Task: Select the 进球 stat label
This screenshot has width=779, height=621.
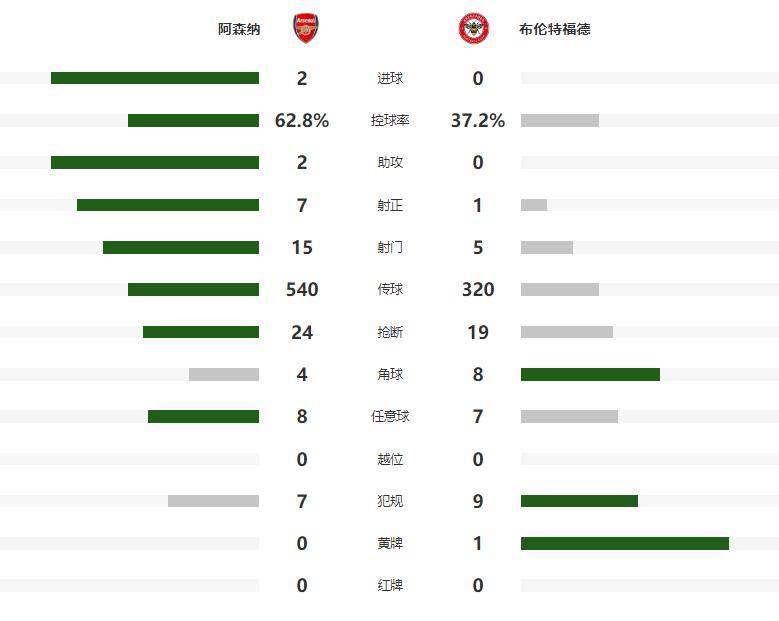Action: [390, 78]
